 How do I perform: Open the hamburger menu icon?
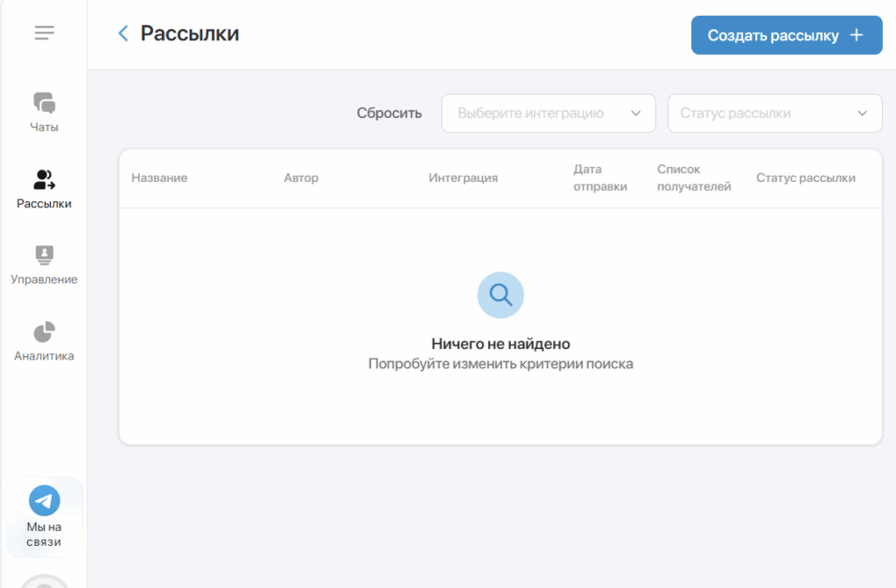pyautogui.click(x=44, y=32)
